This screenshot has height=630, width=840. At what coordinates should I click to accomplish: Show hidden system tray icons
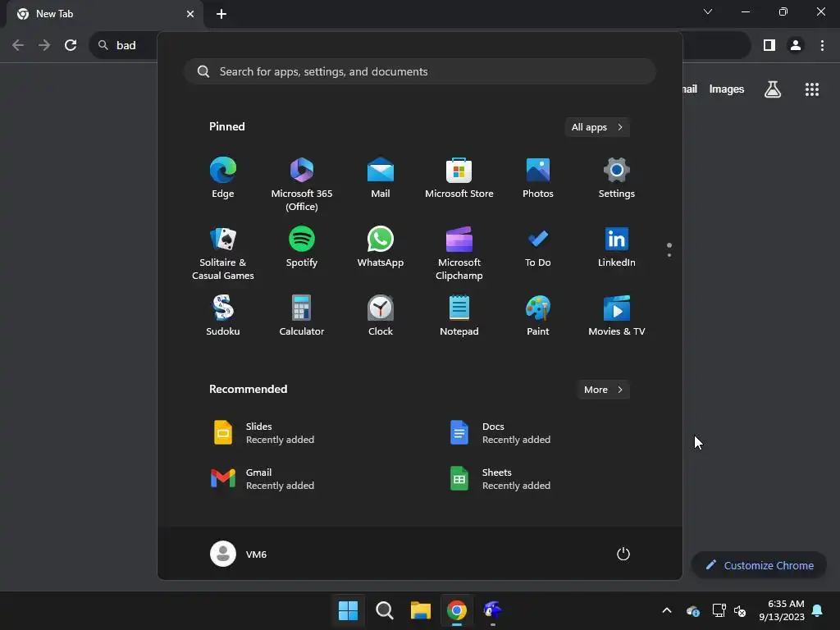(667, 610)
